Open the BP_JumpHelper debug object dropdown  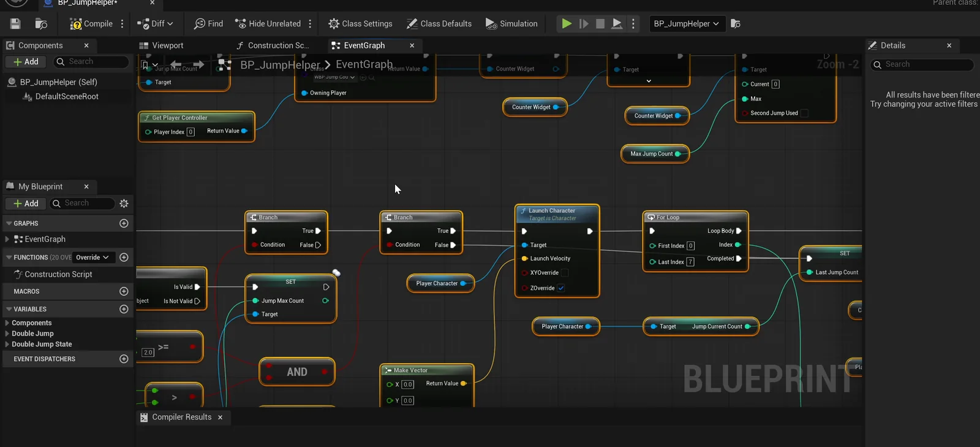686,24
